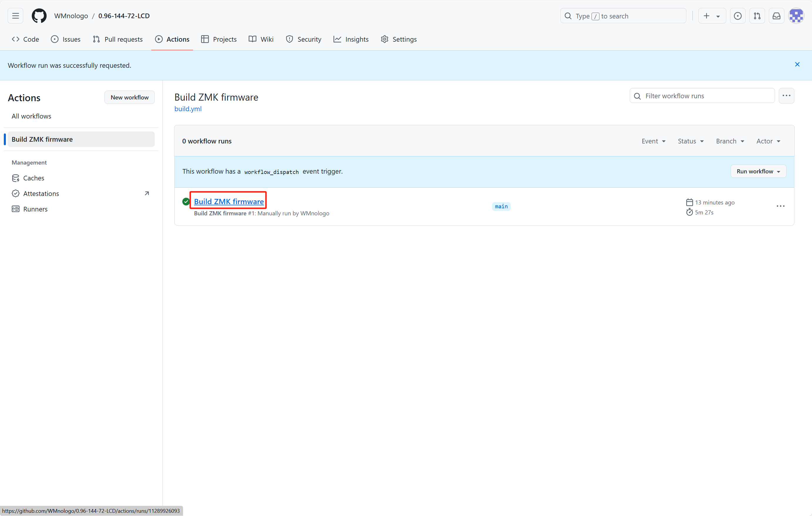The height and width of the screenshot is (516, 812).
Task: Open the notifications inbox icon
Action: tap(776, 16)
